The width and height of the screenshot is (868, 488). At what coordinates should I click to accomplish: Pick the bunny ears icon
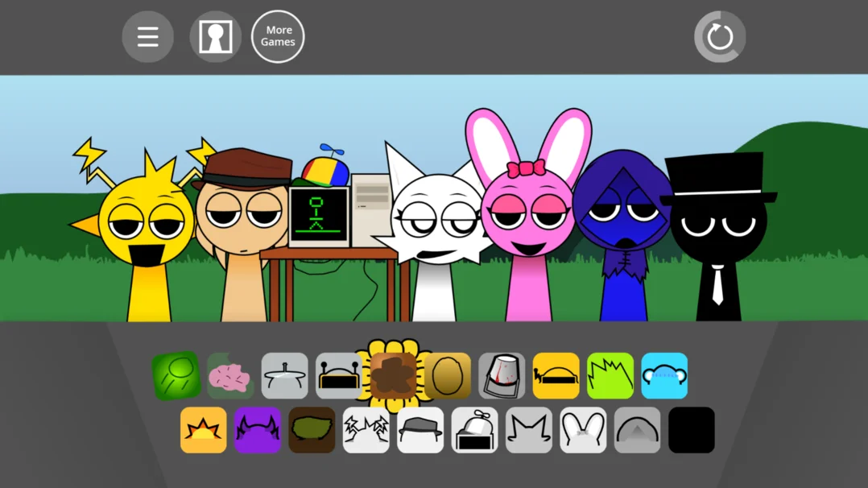click(583, 430)
